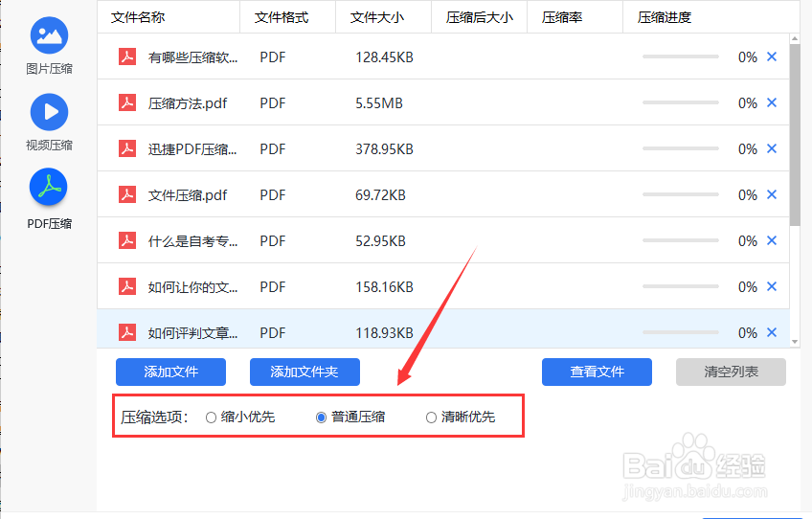Select file name 迅捷PDF压缩...
This screenshot has height=519, width=812.
pos(192,149)
